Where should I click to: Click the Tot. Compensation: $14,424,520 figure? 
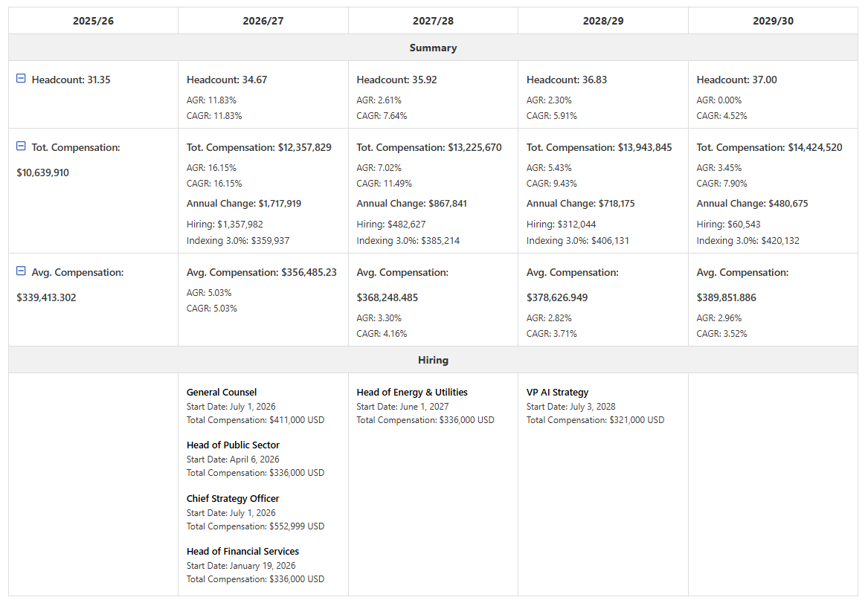click(769, 147)
